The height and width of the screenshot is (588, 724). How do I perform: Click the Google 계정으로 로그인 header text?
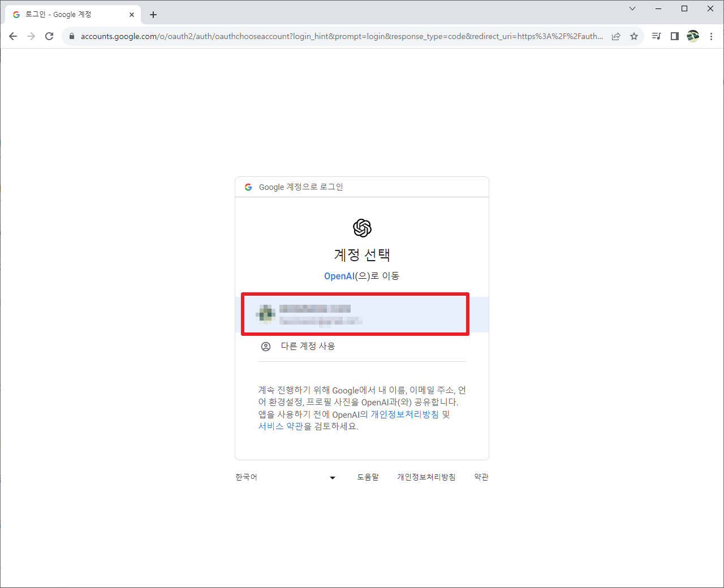point(301,187)
